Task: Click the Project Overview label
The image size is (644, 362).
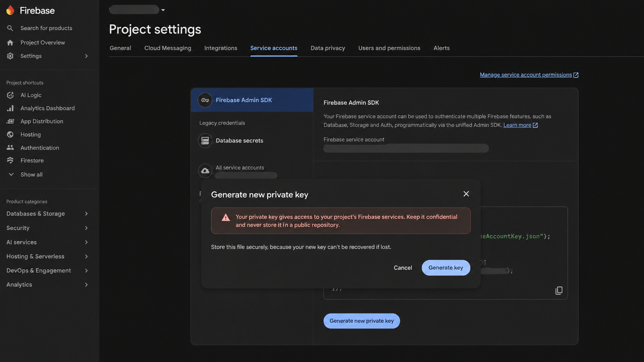Action: pos(43,43)
